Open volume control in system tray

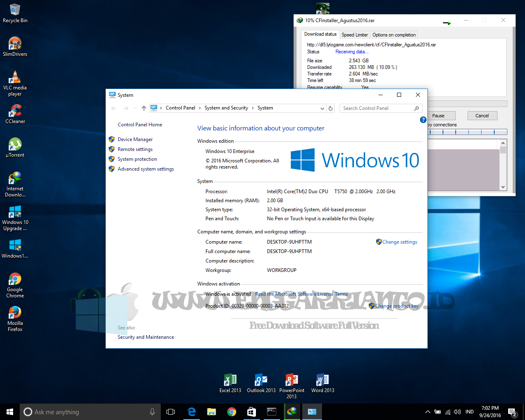457,412
